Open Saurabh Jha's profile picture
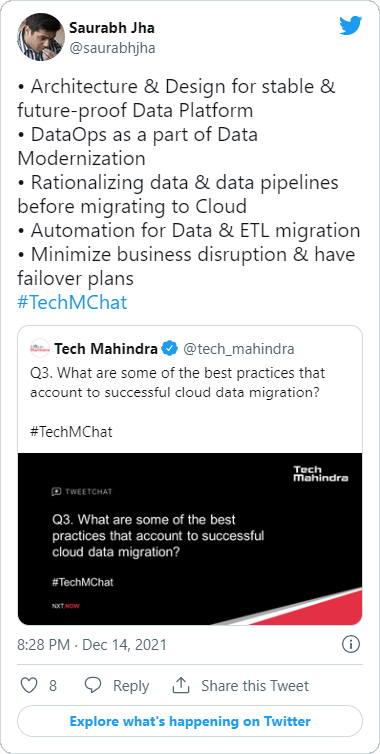This screenshot has height=754, width=380. (41, 37)
